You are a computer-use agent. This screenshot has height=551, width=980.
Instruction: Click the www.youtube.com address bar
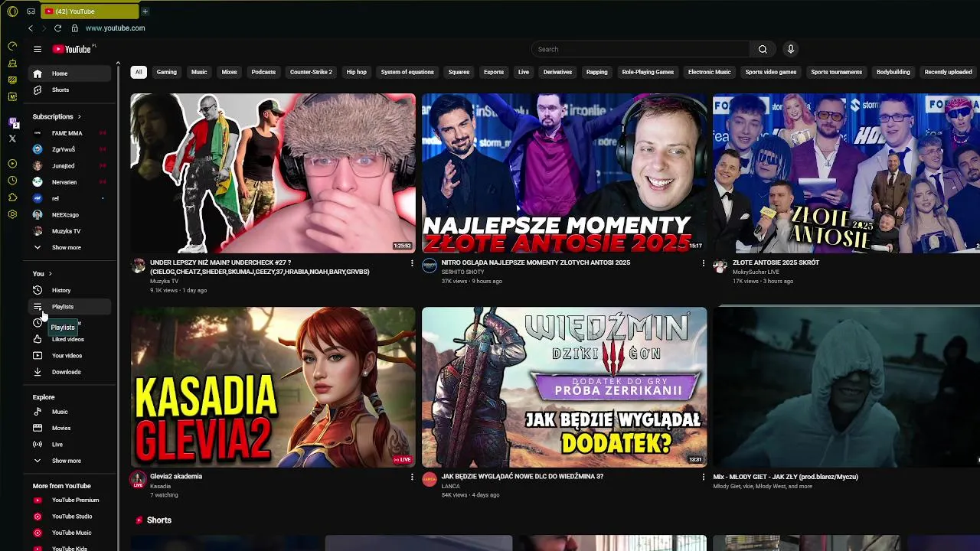[115, 28]
